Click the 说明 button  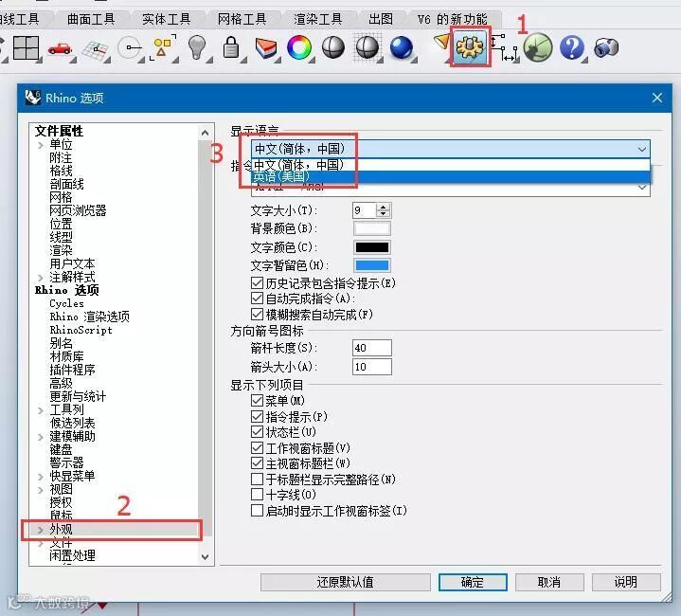point(626,582)
